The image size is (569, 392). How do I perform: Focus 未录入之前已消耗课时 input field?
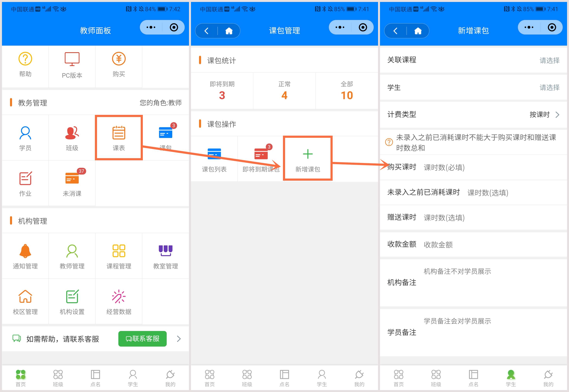click(x=513, y=193)
